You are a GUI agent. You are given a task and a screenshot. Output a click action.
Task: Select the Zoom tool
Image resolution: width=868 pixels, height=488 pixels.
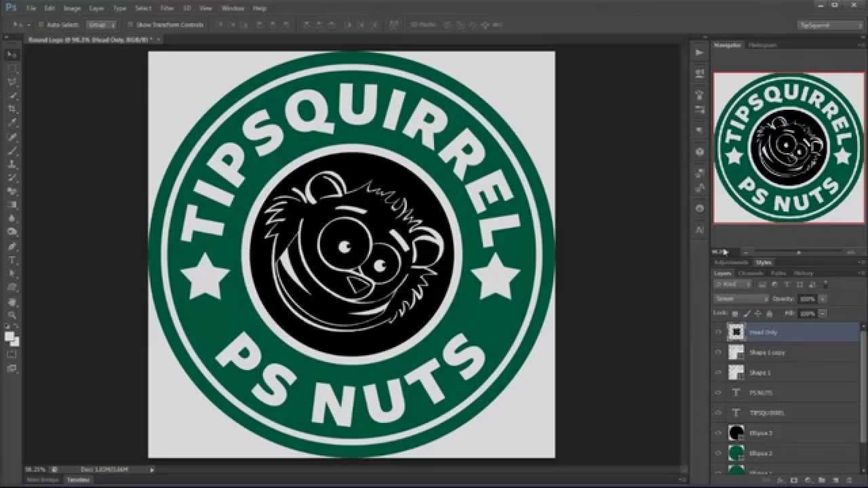[x=12, y=315]
